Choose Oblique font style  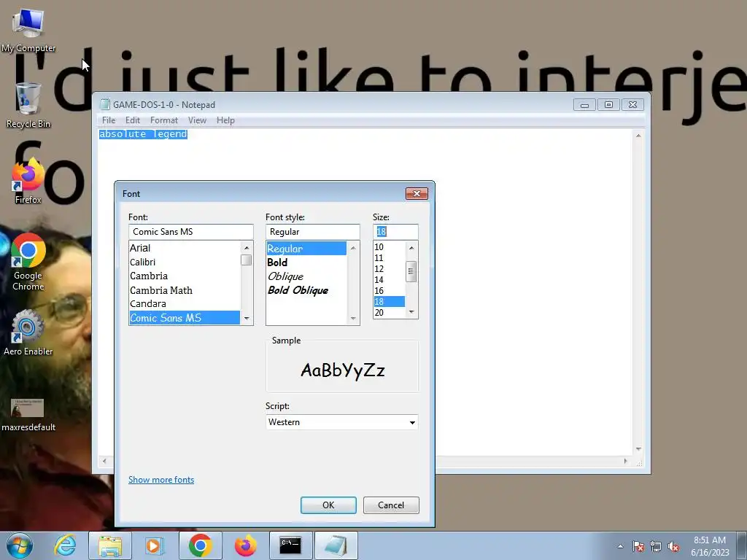pos(306,276)
